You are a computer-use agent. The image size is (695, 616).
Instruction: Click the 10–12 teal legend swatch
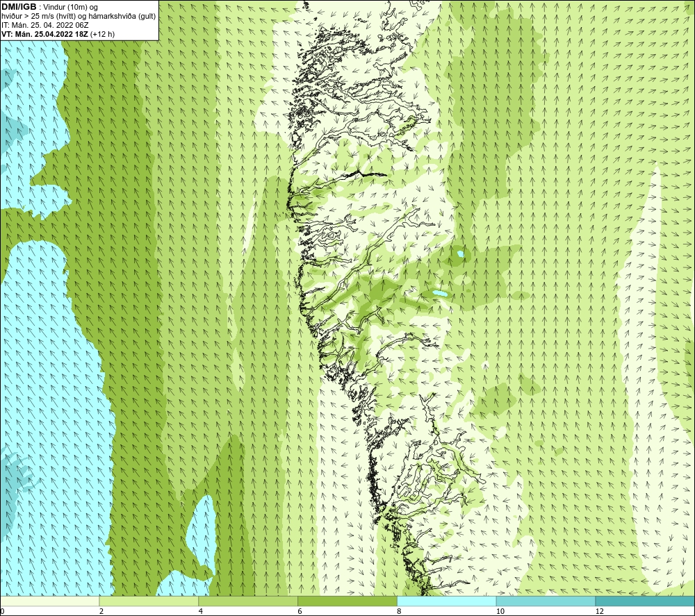pos(546,601)
